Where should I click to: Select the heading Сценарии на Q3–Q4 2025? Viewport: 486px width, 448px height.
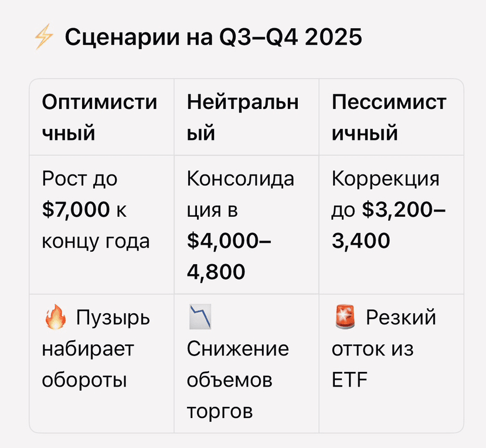coord(213,37)
